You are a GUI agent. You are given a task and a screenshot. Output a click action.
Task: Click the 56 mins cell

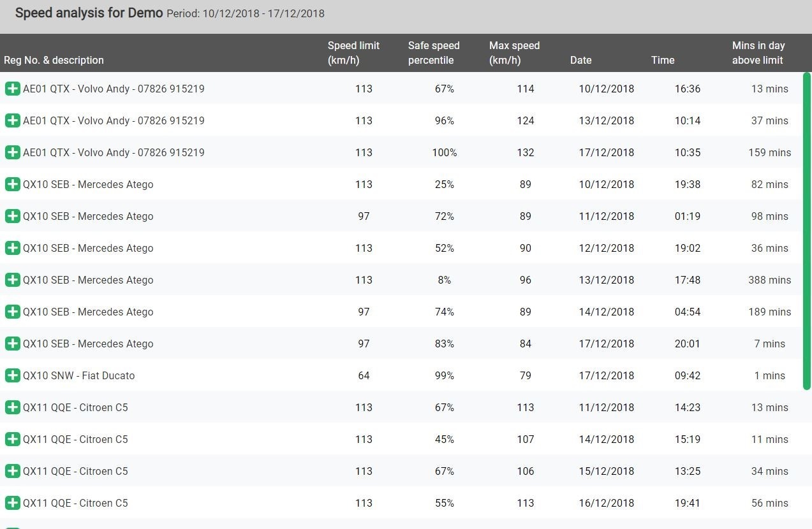(x=770, y=503)
